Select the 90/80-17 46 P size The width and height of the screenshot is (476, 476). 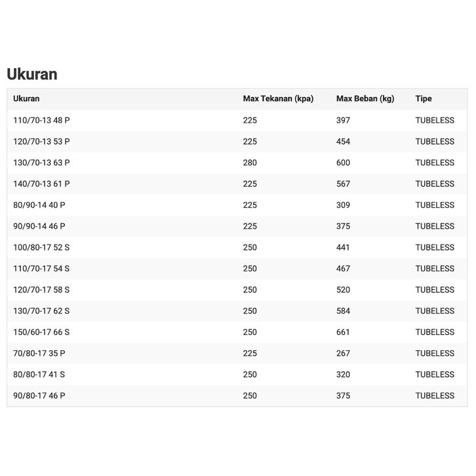pos(39,396)
